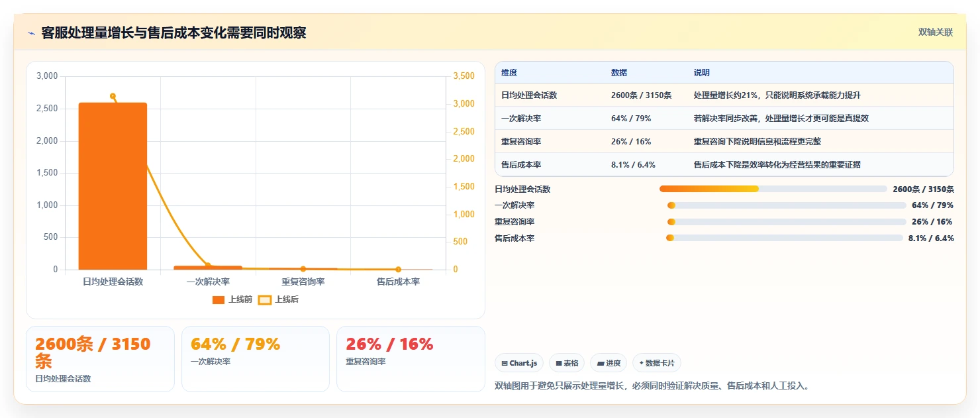Open the 2600条 / 3150条 data card
This screenshot has height=418, width=980.
click(100, 359)
